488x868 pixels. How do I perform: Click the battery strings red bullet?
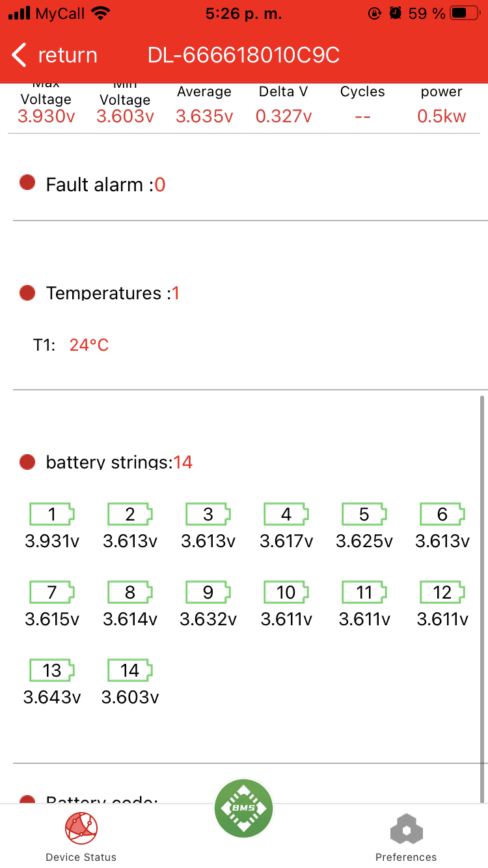pyautogui.click(x=27, y=462)
